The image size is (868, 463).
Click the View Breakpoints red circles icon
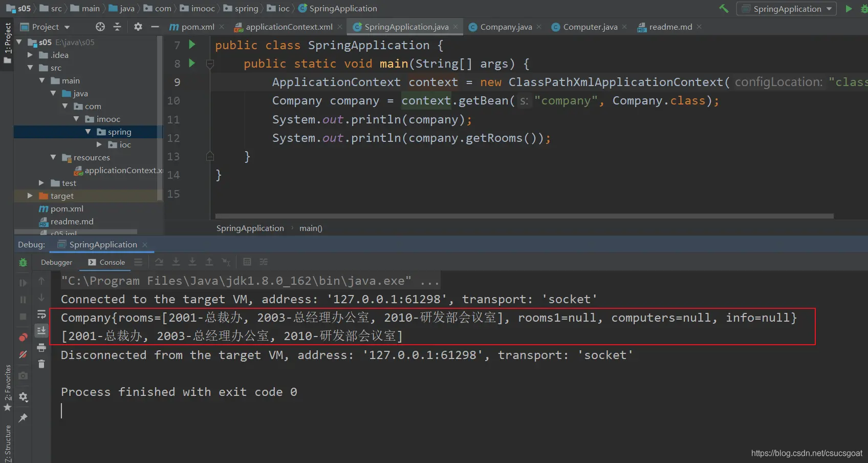pos(23,337)
